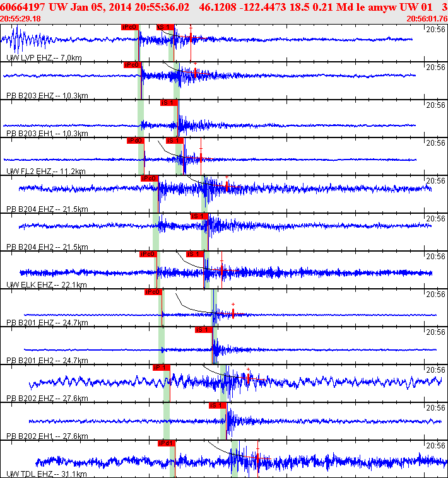Click the iPc0 pick flag on UW ELK
This screenshot has height=478, width=448.
(148, 254)
